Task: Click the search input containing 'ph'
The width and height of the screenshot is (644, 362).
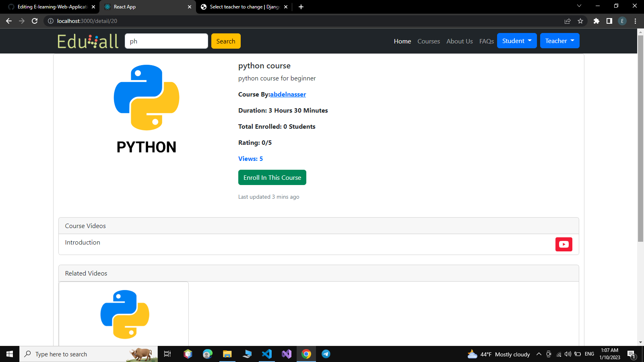Action: tap(166, 41)
